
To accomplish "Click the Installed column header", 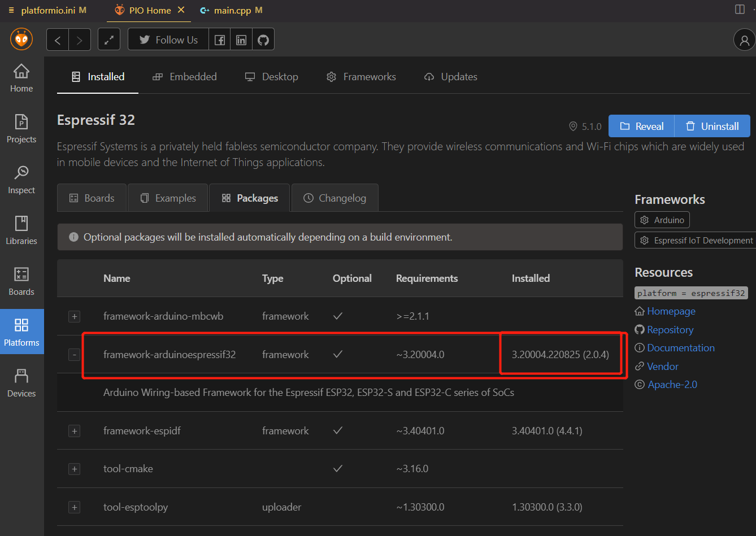I will [531, 278].
